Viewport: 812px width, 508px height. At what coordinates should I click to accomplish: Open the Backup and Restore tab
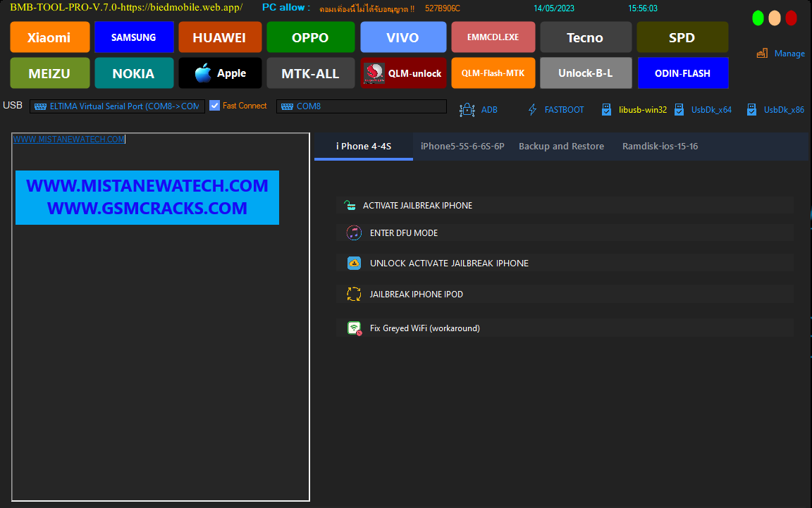[561, 147]
